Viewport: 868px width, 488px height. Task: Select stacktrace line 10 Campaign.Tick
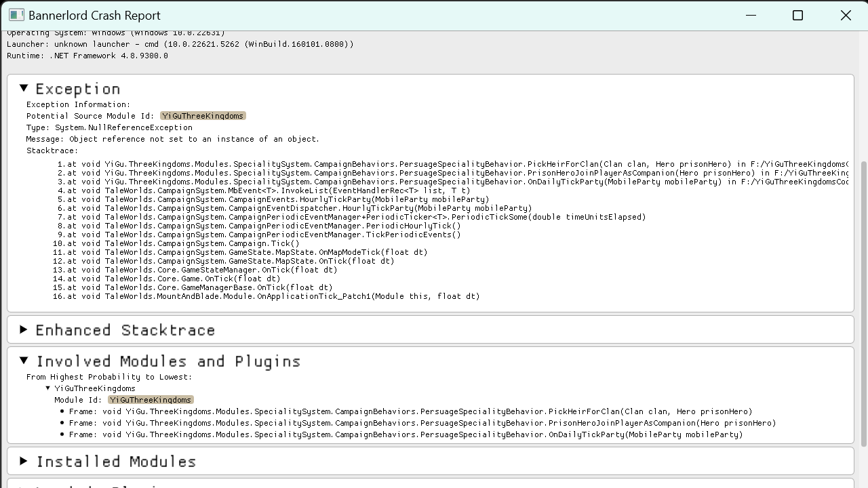pyautogui.click(x=176, y=243)
